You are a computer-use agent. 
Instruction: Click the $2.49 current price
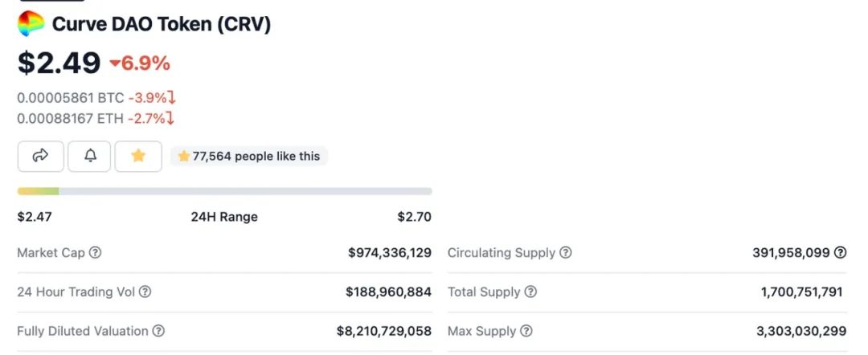point(59,63)
